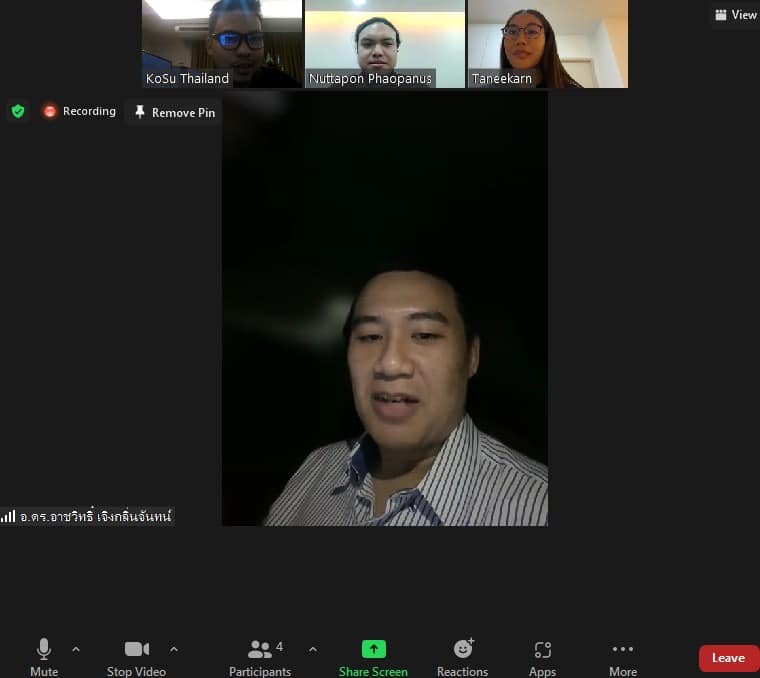760x678 pixels.
Task: Expand audio options arrow beside Mute
Action: pyautogui.click(x=76, y=649)
